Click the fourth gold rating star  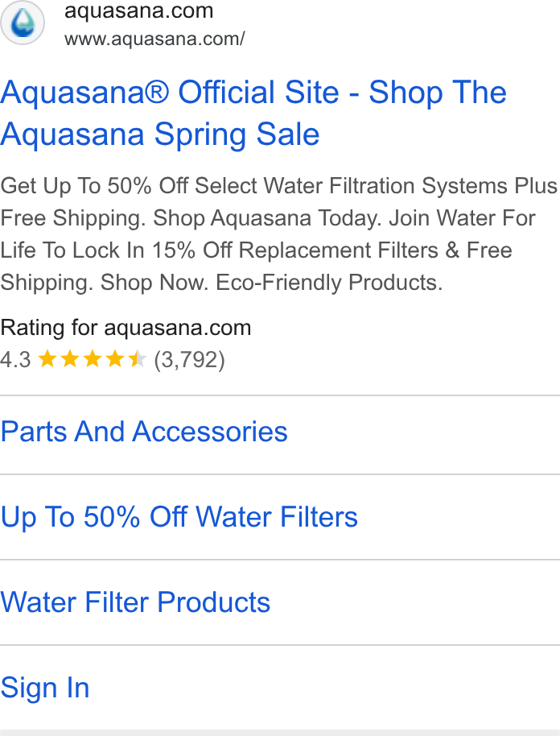coord(115,360)
